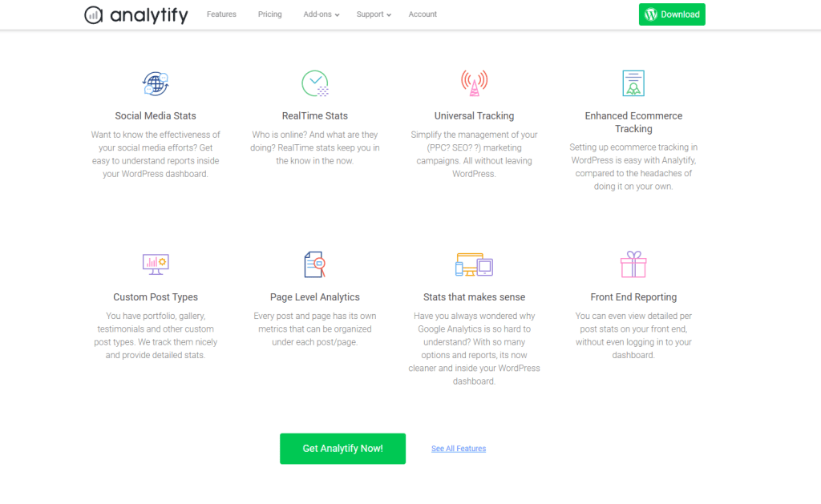
Task: Open the Features menu item
Action: click(x=221, y=14)
